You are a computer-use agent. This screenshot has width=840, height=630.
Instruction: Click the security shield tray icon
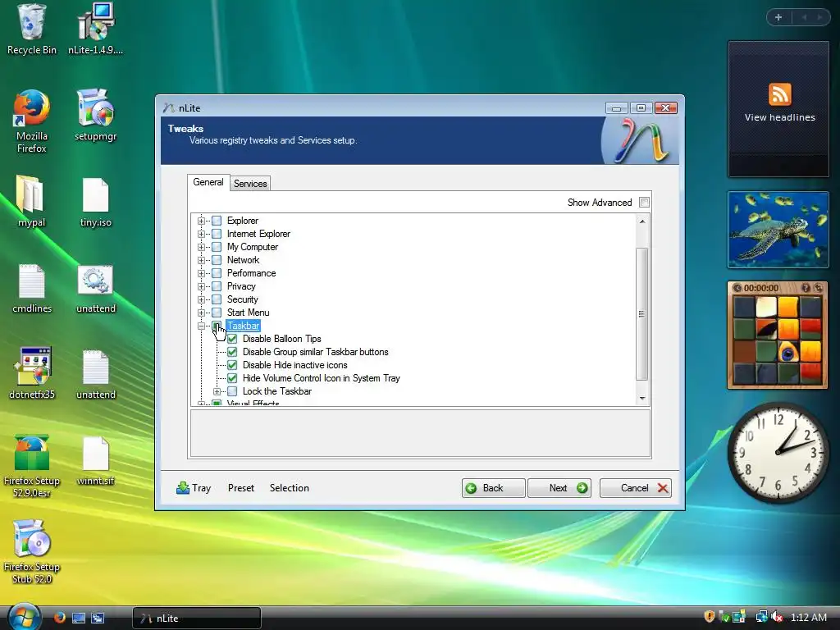[x=710, y=617]
